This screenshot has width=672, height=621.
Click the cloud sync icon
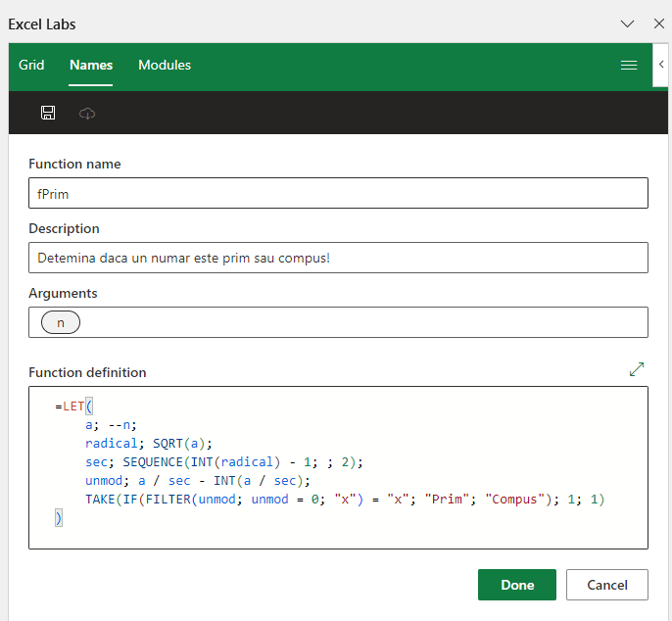coord(87,114)
